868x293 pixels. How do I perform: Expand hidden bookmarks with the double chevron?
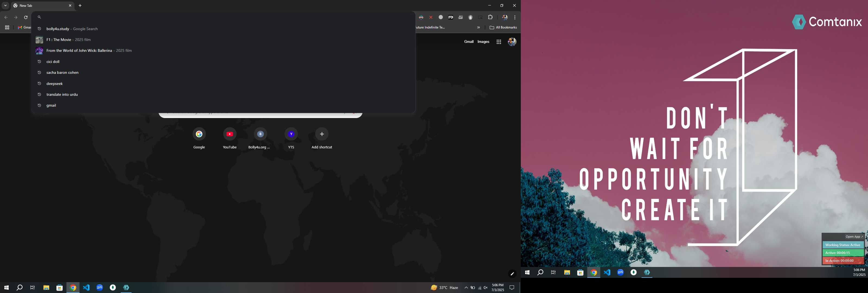point(478,28)
